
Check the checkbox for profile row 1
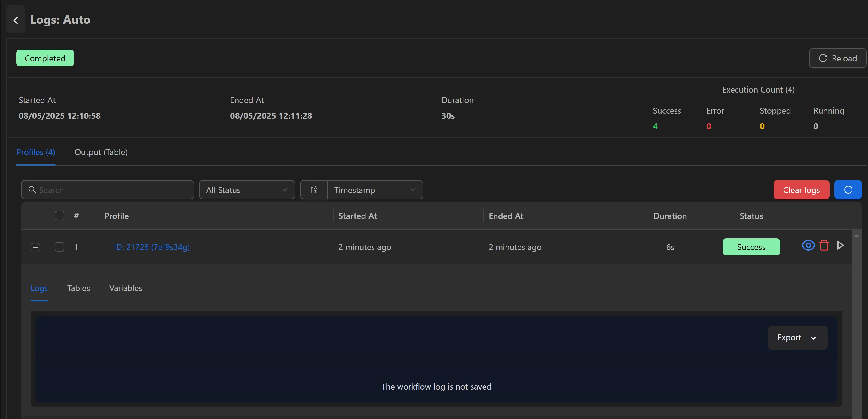coord(59,247)
